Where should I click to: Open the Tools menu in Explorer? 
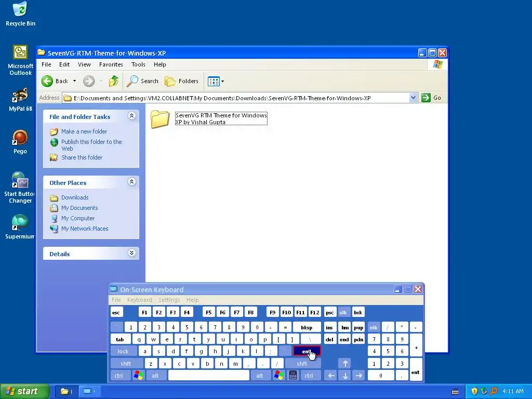pos(138,64)
